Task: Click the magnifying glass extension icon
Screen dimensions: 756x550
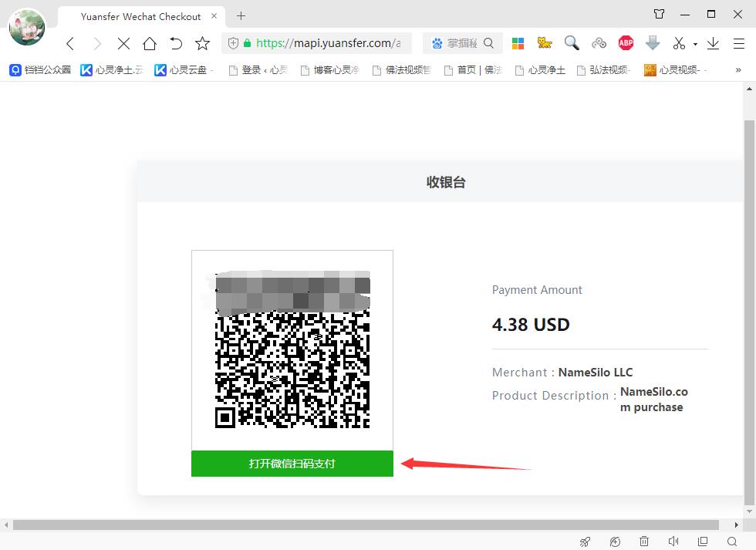Action: coord(572,43)
